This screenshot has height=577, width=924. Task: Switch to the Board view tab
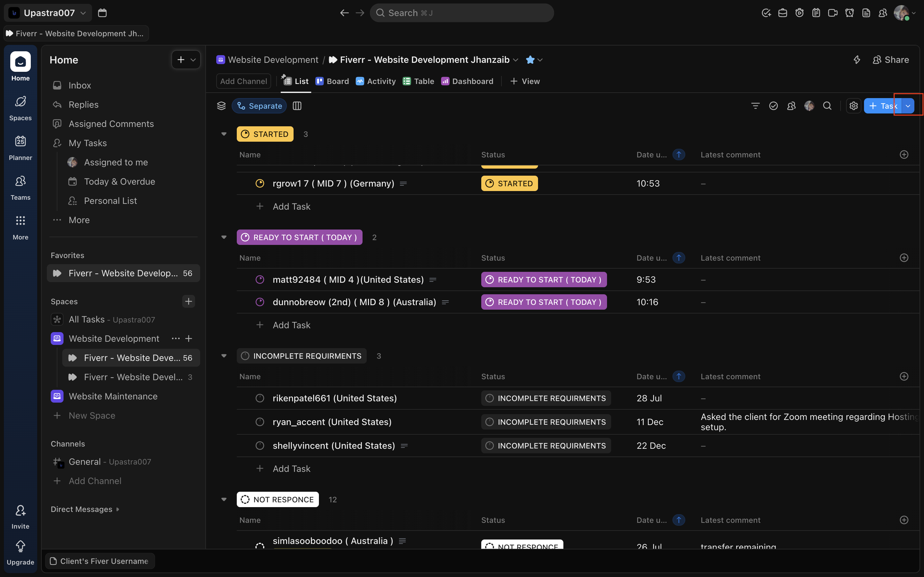tap(332, 81)
